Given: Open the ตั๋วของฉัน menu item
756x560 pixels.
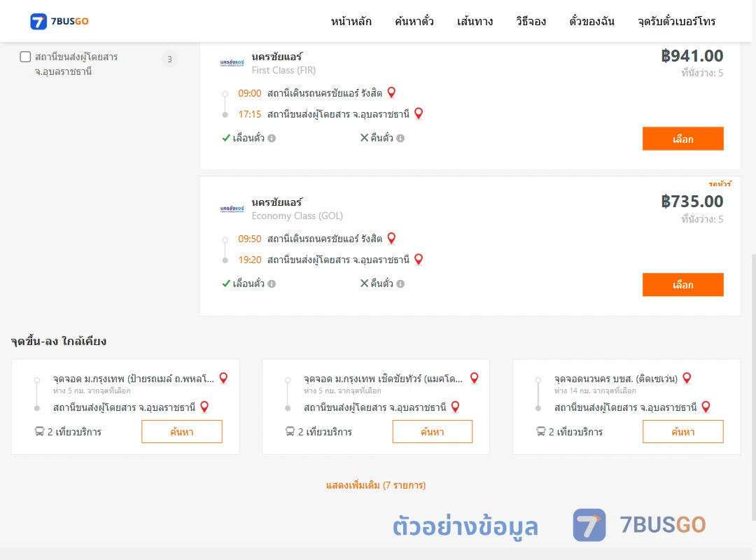Looking at the screenshot, I should [x=591, y=21].
